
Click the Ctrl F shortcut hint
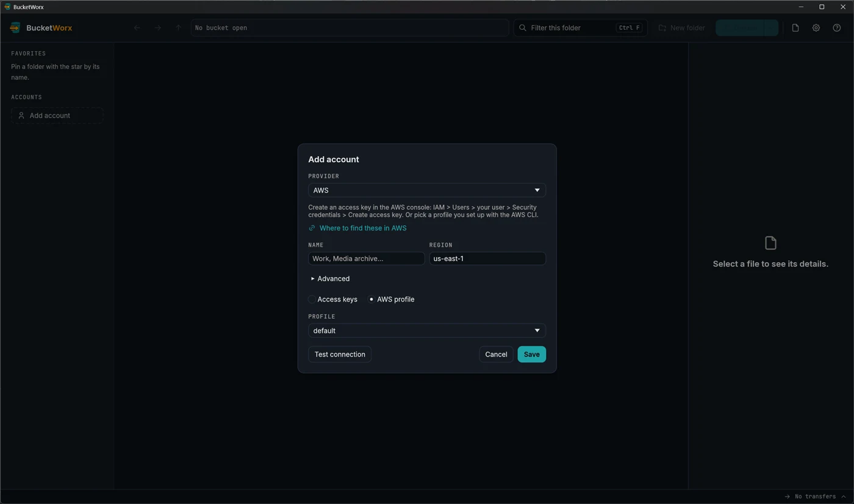[x=629, y=27]
